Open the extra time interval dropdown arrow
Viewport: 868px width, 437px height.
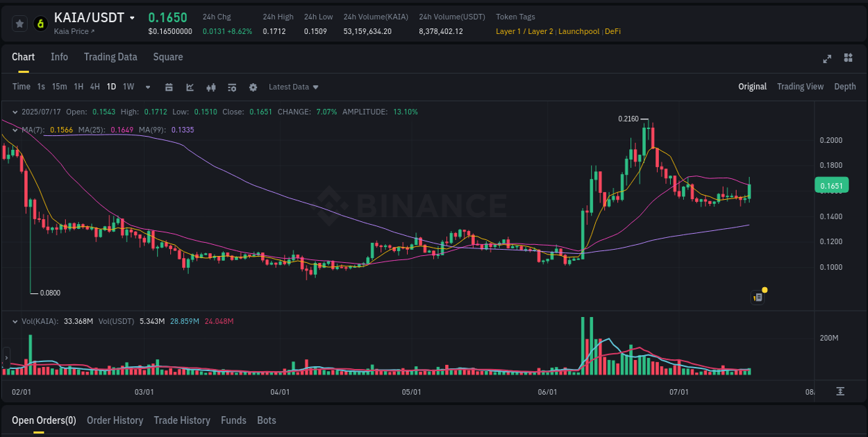pos(147,87)
